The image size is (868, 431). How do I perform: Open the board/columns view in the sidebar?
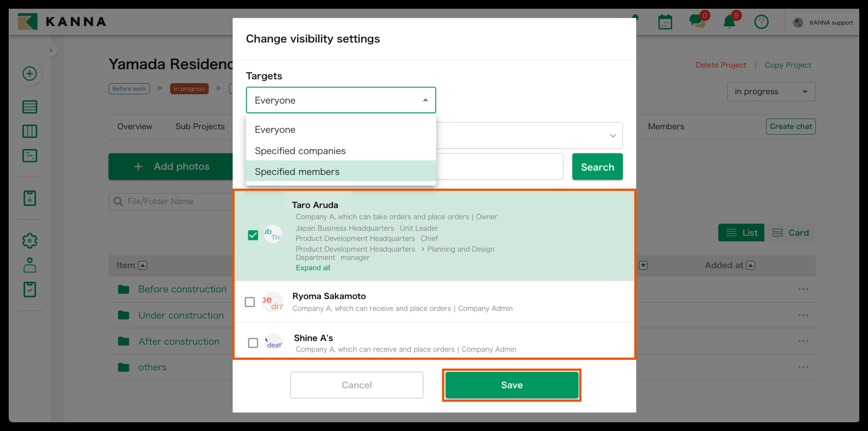pos(30,131)
